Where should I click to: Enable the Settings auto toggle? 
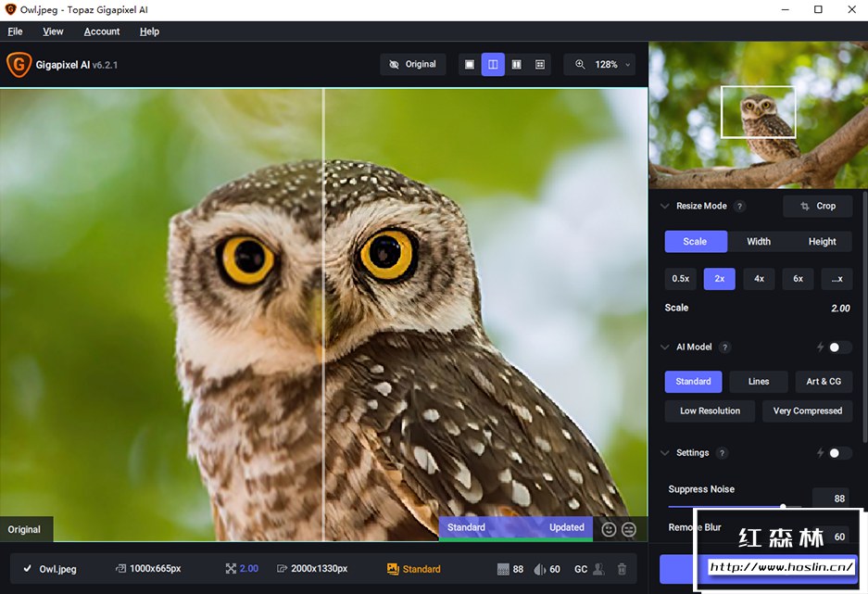(839, 453)
